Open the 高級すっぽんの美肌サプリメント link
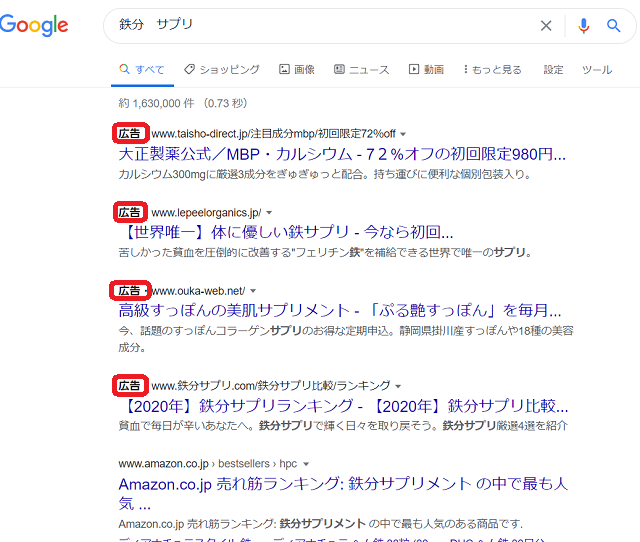Viewport: 640px width, 542px height. point(342,311)
